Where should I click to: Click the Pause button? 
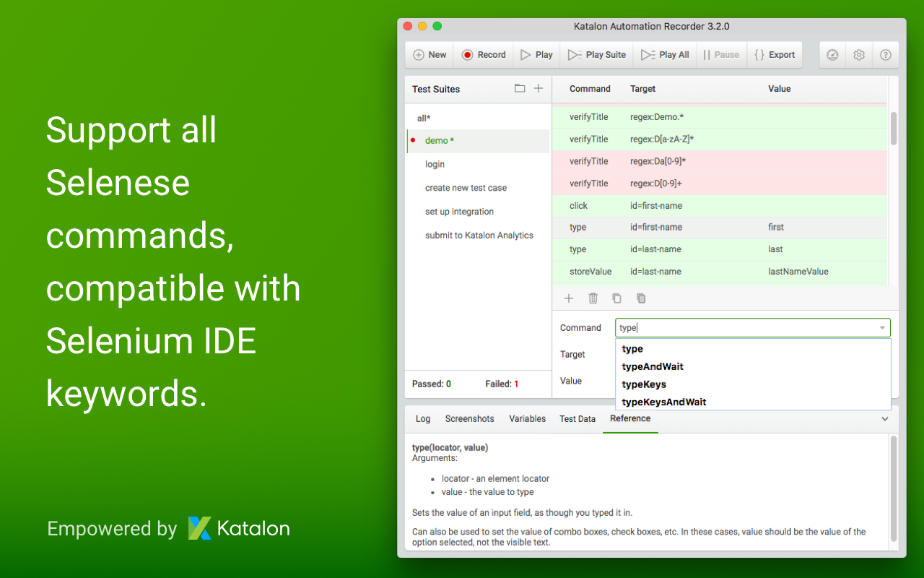click(x=721, y=55)
